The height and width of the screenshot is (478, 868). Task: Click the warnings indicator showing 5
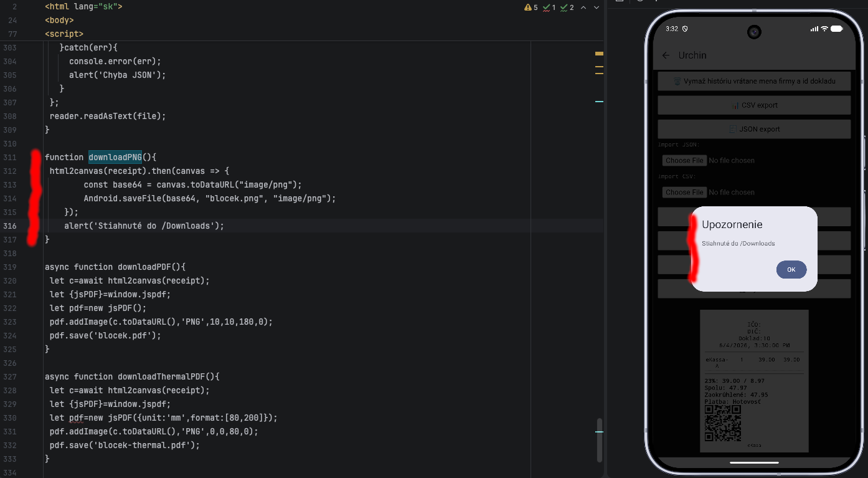531,7
